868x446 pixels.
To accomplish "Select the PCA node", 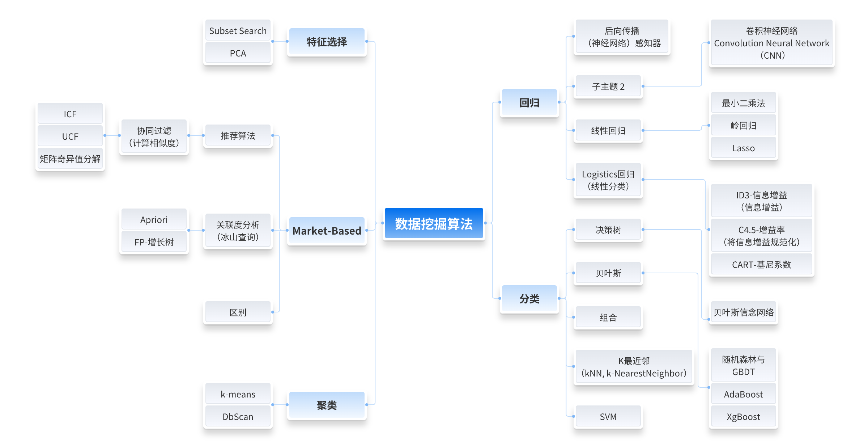I will (x=238, y=53).
